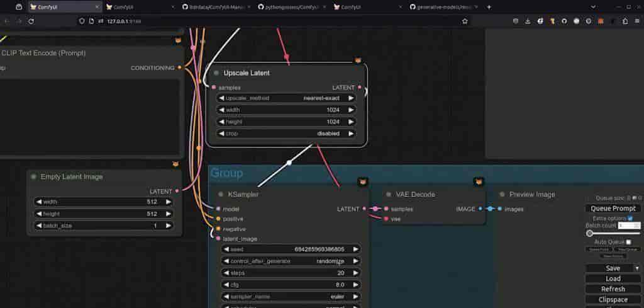Switch to the ltdrdata/ComfyUI-Manager tab
Image resolution: width=644 pixels, height=308 pixels.
pos(216,7)
